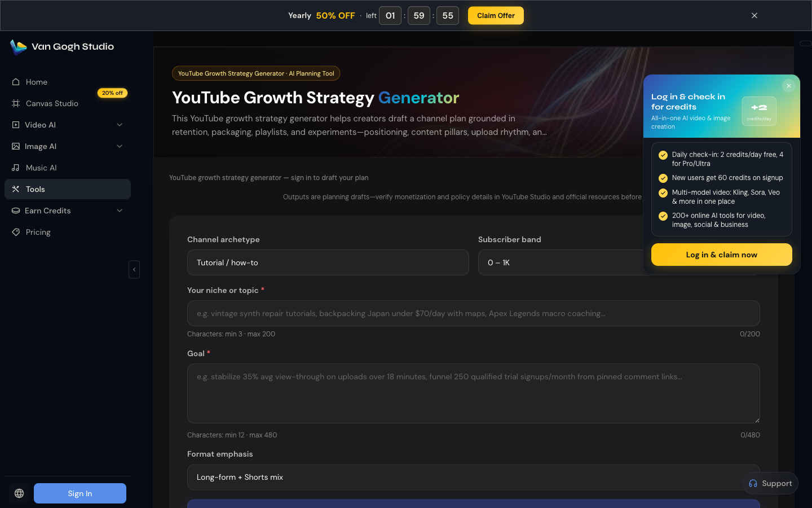This screenshot has width=812, height=508.
Task: Click the globe language icon
Action: pos(19,493)
